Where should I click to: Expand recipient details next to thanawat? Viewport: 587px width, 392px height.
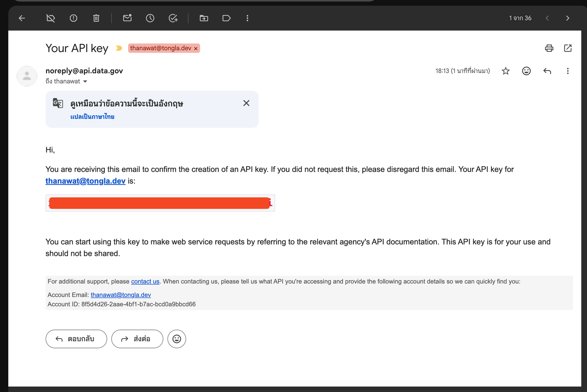tap(85, 81)
